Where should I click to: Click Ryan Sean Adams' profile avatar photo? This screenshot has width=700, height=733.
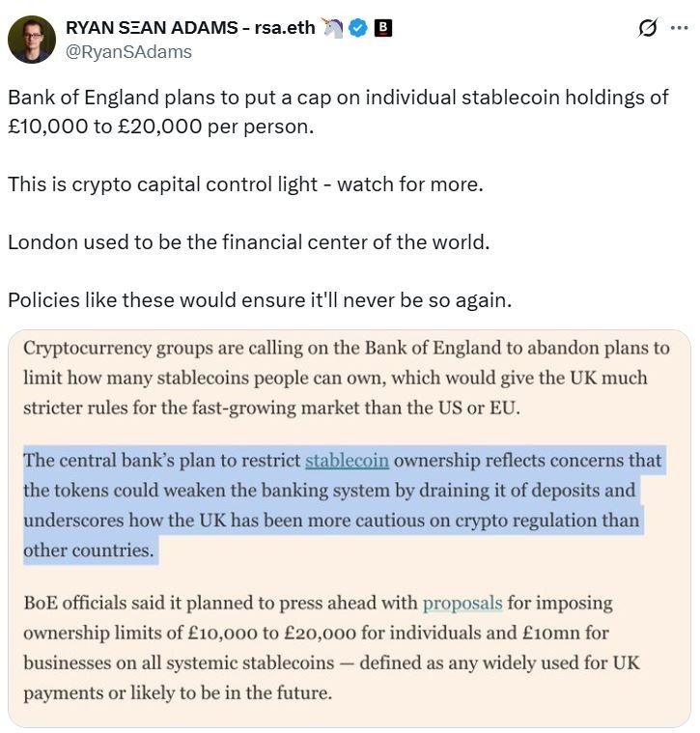[32, 40]
